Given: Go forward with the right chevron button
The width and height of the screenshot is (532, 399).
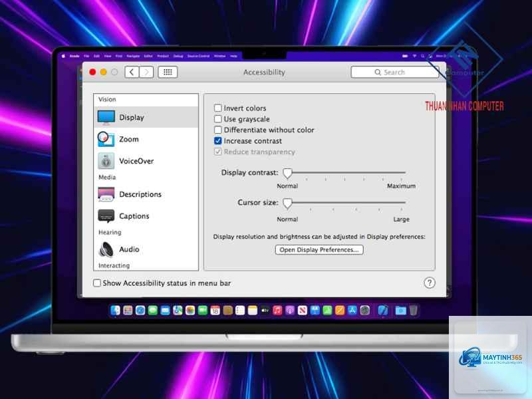Looking at the screenshot, I should [146, 72].
